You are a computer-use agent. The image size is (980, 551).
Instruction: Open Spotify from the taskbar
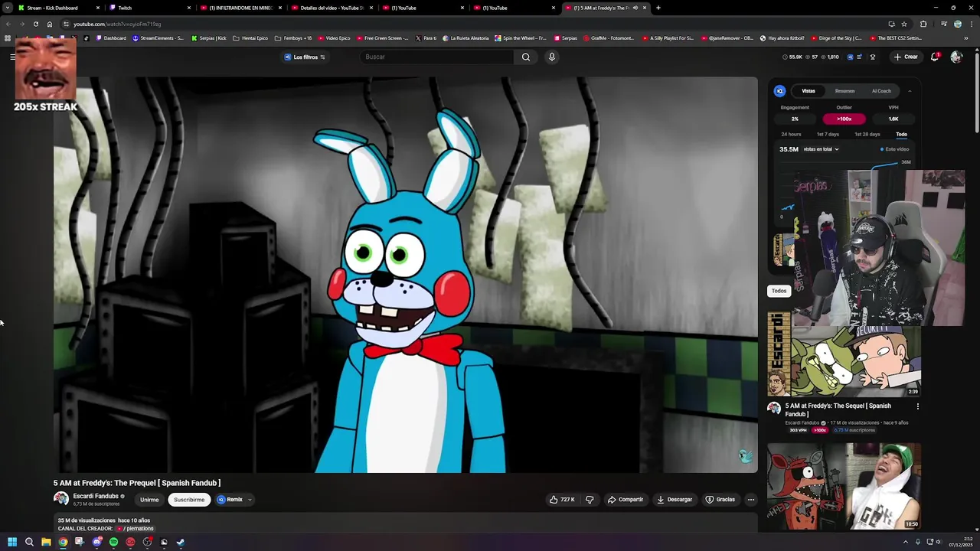(x=113, y=542)
